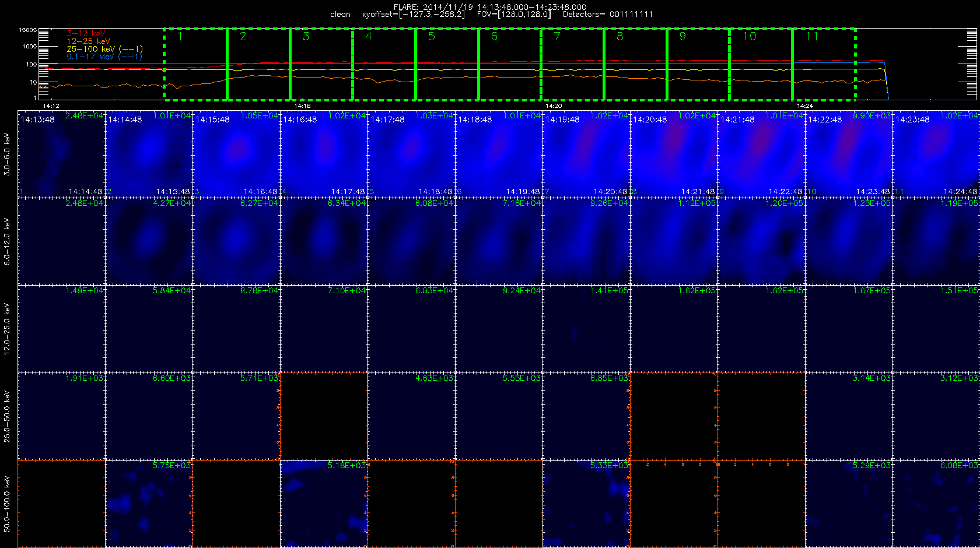Viewport: 980px width, 548px height.
Task: Click the 9.90E+03 counts label
Action: point(871,116)
